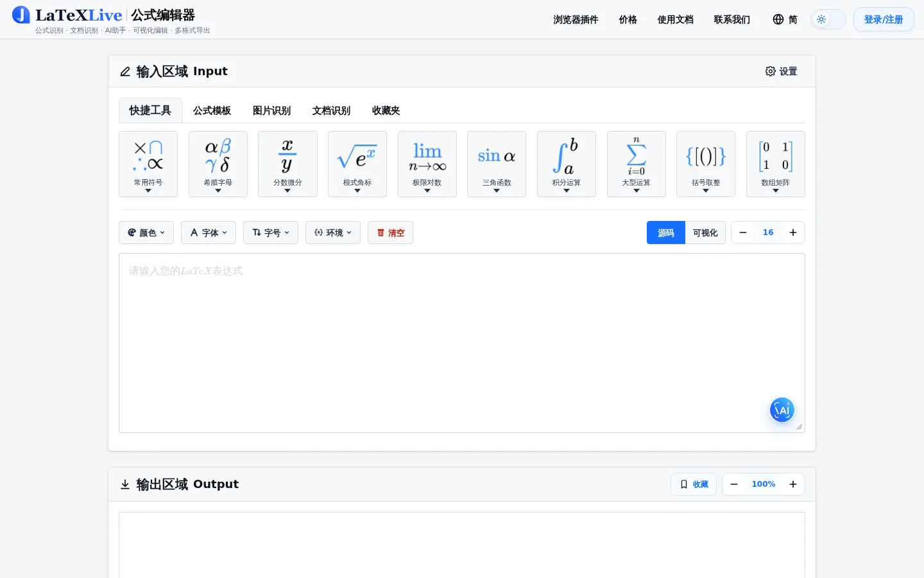Click the blue AI assistant floating icon
This screenshot has height=578, width=924.
[782, 410]
